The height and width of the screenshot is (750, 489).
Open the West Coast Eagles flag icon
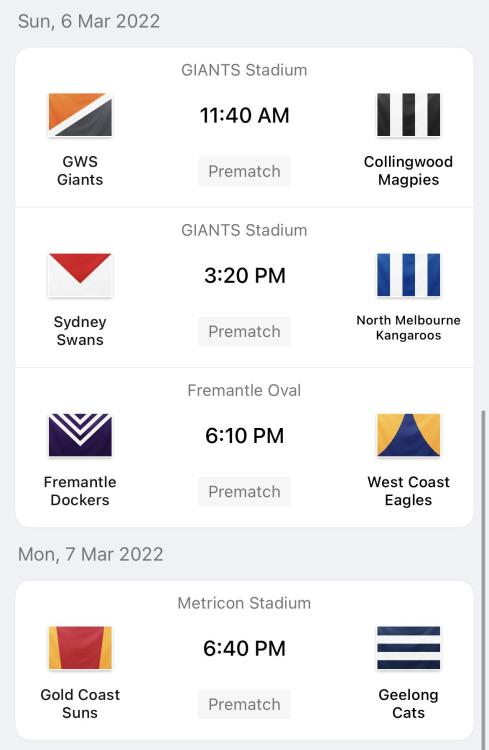[x=408, y=435]
